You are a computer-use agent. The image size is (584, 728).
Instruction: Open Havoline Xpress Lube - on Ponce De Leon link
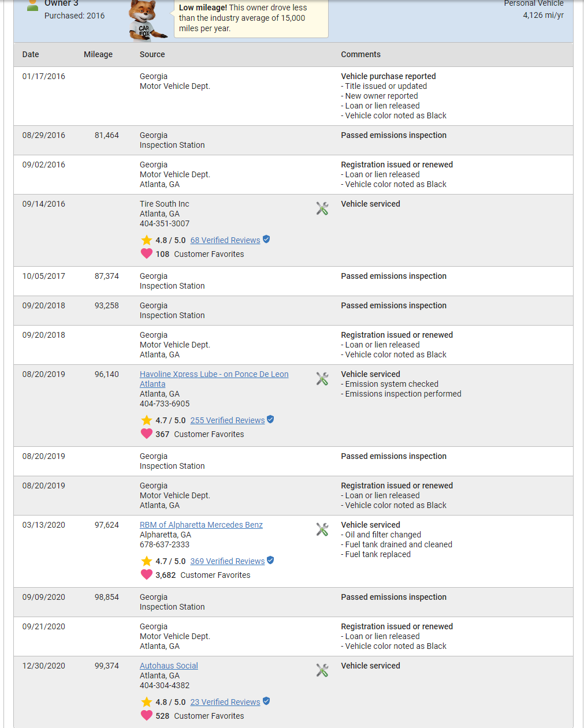(214, 379)
